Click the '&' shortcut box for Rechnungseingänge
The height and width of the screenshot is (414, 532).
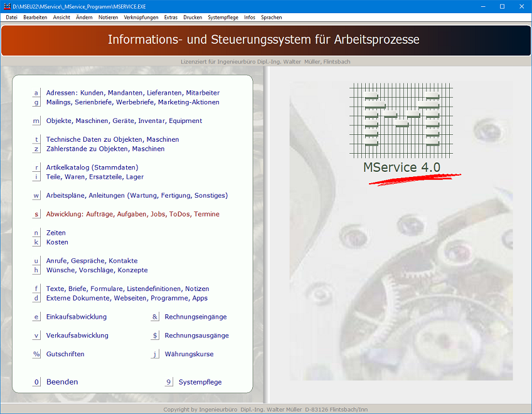(155, 317)
